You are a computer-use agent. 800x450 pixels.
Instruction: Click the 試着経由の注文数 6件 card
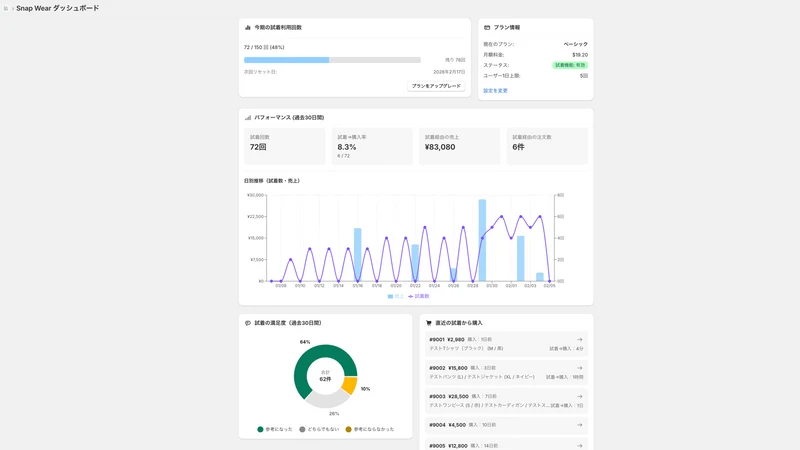coord(547,146)
